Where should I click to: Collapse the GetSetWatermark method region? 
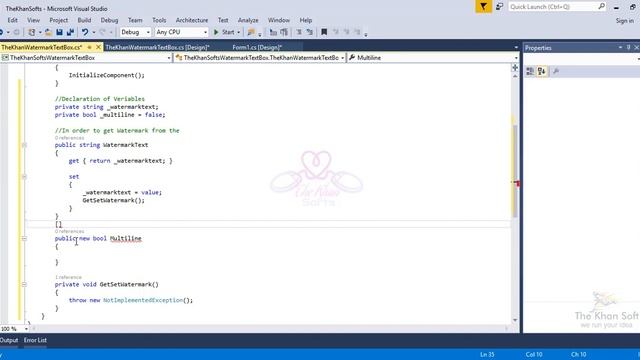pyautogui.click(x=24, y=284)
